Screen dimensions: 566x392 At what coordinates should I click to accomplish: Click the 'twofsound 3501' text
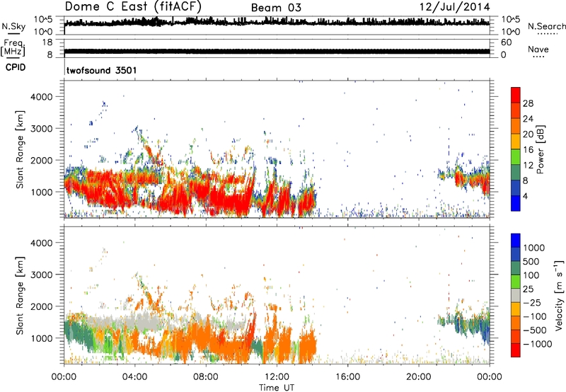point(101,70)
